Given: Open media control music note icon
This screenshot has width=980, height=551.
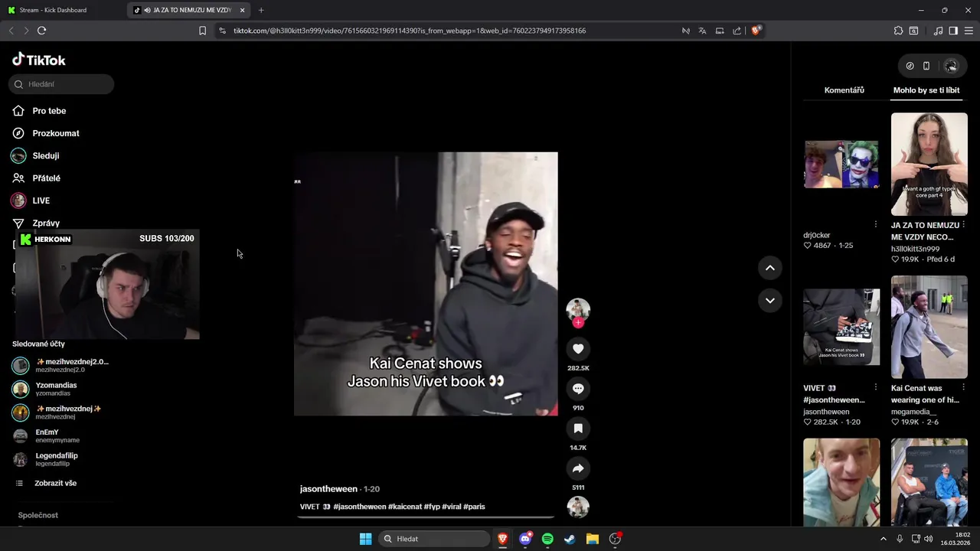Looking at the screenshot, I should [938, 31].
